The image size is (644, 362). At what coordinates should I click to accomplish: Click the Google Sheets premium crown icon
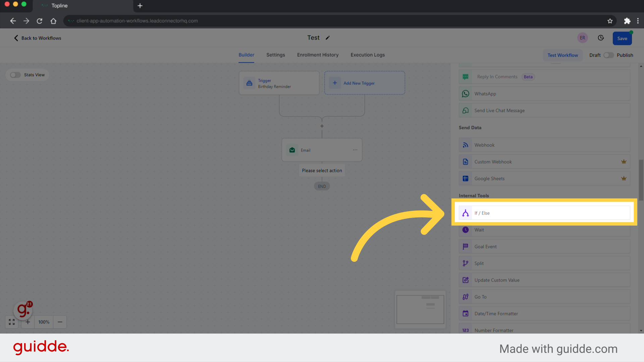[624, 178]
